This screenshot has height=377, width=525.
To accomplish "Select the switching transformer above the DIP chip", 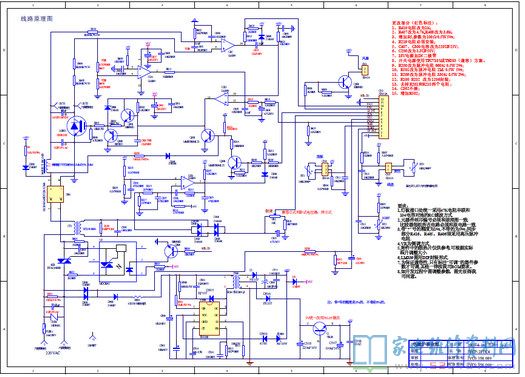I will [x=237, y=281].
